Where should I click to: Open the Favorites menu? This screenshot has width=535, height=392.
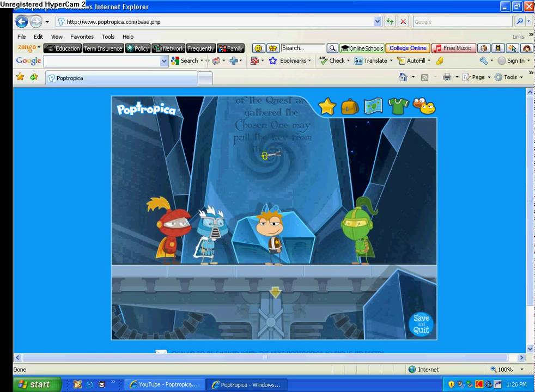[x=82, y=36]
